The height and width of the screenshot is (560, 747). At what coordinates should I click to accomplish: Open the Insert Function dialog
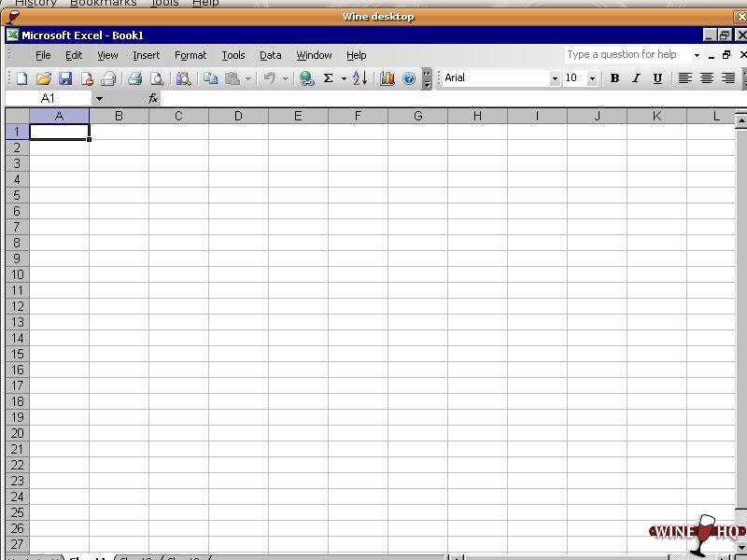[x=153, y=99]
